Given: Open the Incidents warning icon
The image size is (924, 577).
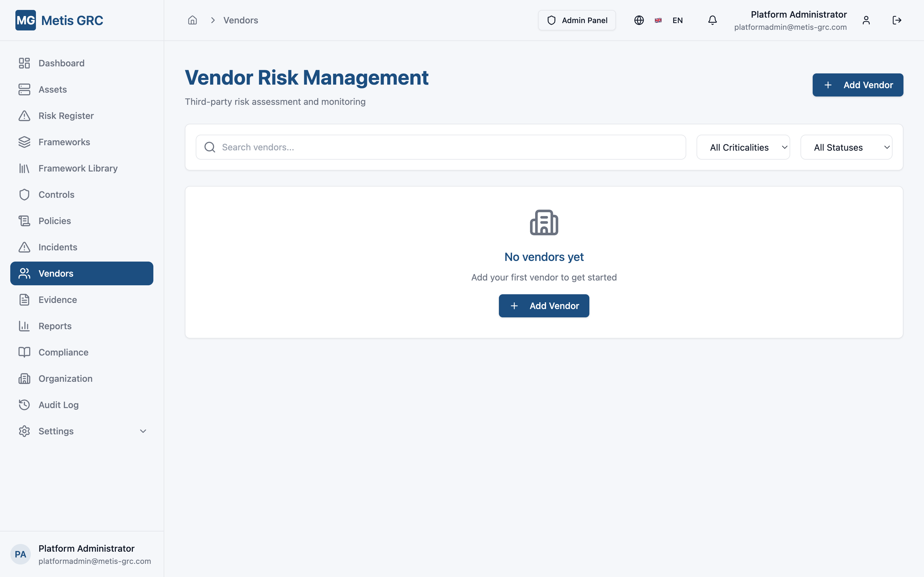Looking at the screenshot, I should (x=24, y=247).
